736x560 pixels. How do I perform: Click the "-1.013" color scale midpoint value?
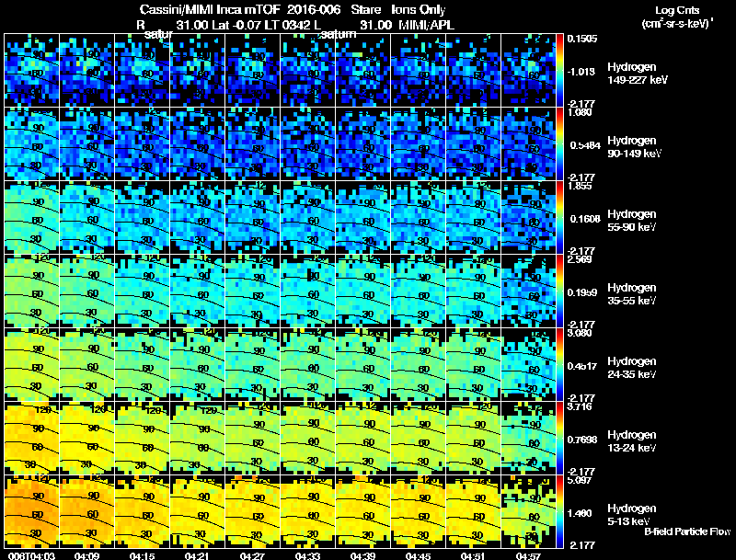click(581, 72)
